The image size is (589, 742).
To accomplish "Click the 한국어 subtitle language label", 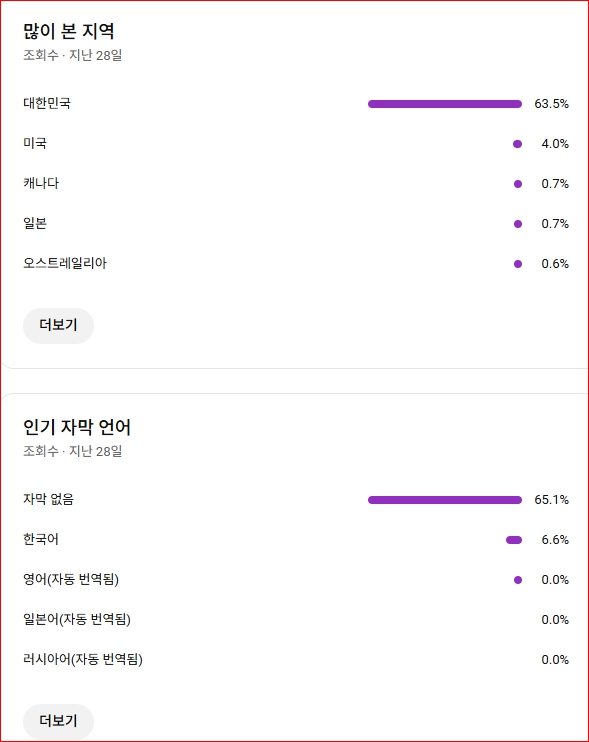I will 41,539.
